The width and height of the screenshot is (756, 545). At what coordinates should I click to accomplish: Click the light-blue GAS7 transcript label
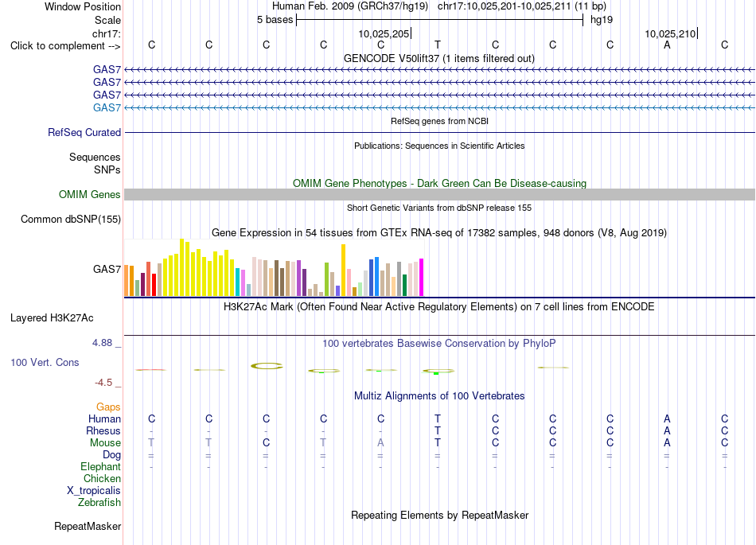tap(107, 107)
